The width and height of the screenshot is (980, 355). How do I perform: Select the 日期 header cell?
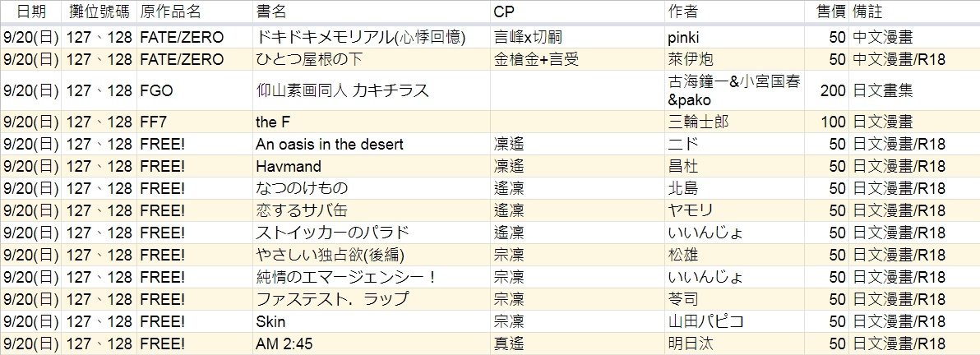click(x=30, y=12)
